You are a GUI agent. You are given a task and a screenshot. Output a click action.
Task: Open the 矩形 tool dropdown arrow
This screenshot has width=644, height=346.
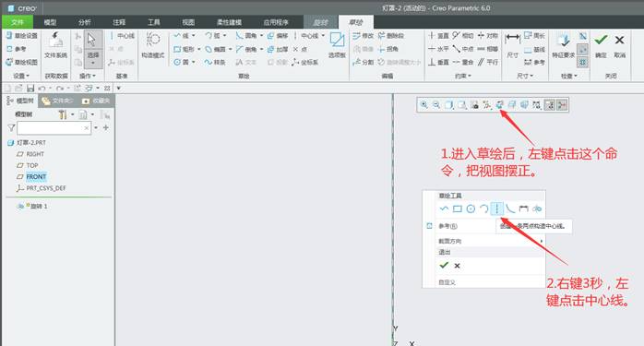[x=198, y=49]
